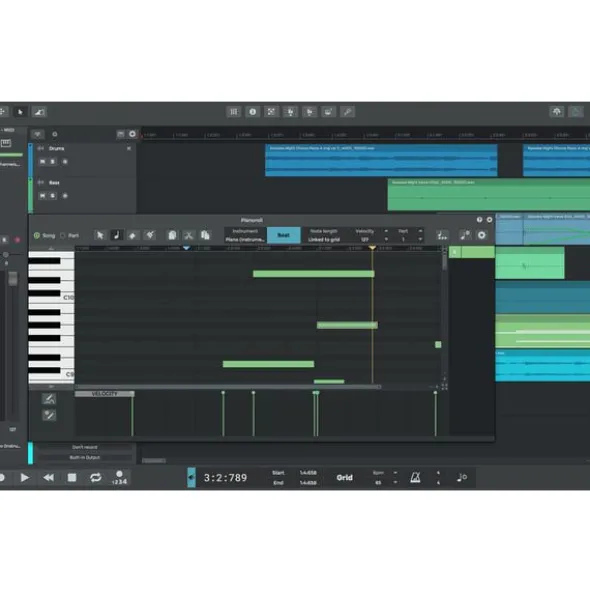Image resolution: width=590 pixels, height=591 pixels.
Task: Click the velocity line draw tool icon
Action: [49, 399]
